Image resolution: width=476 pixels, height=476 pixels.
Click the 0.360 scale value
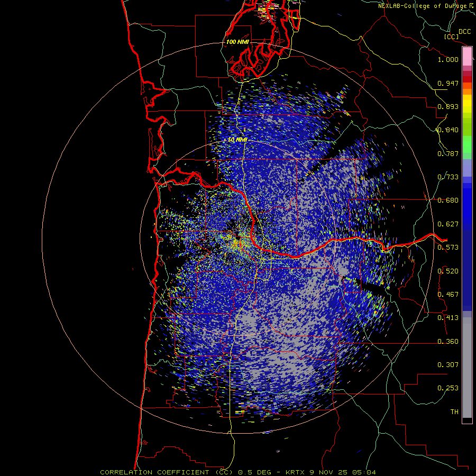coord(448,342)
